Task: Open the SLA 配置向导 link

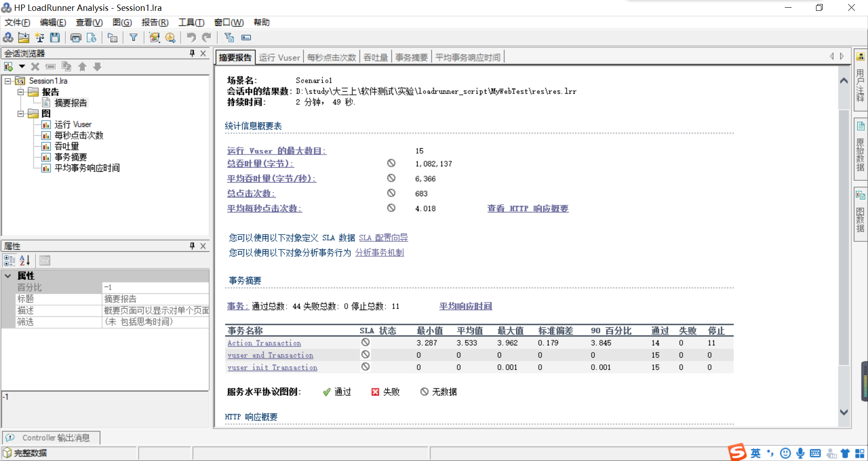Action: (383, 238)
